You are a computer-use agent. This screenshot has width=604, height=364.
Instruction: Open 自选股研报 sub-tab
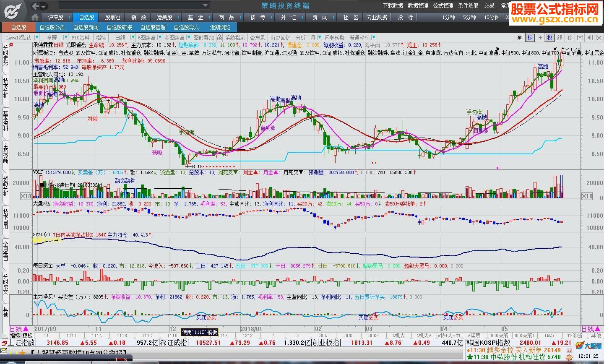(120, 27)
